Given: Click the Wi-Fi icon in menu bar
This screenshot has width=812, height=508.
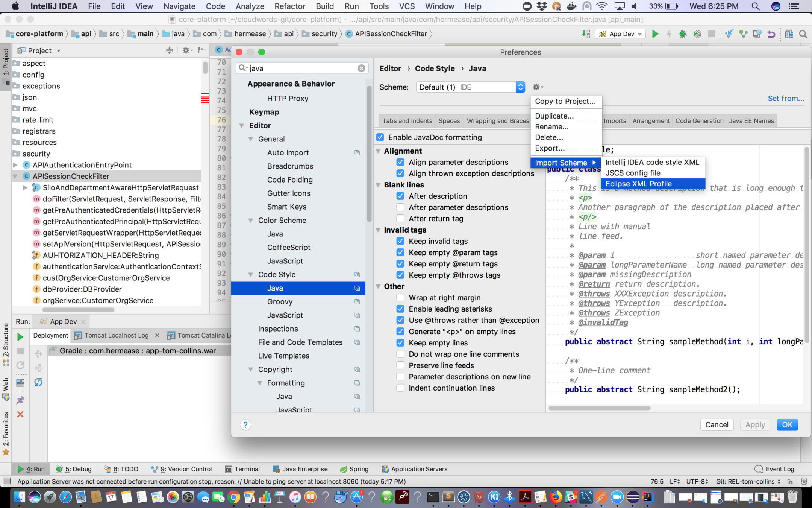Looking at the screenshot, I should tap(602, 6).
